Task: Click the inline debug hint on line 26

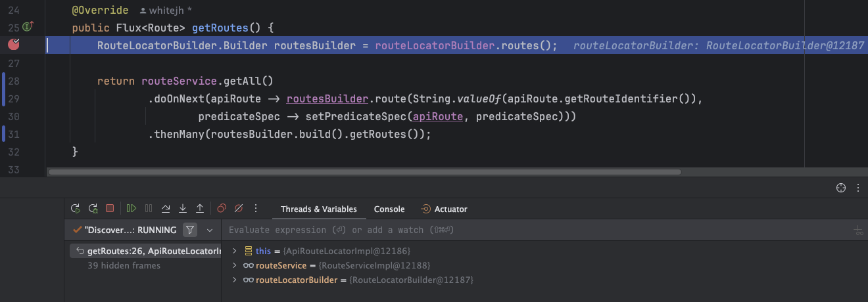Action: tap(719, 45)
